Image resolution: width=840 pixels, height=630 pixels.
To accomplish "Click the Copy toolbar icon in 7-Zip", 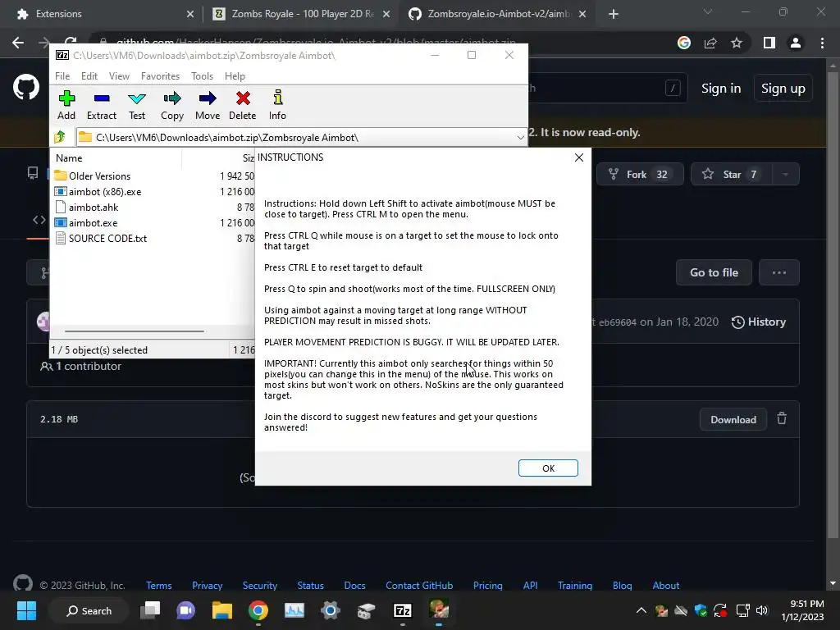I will 172,106.
